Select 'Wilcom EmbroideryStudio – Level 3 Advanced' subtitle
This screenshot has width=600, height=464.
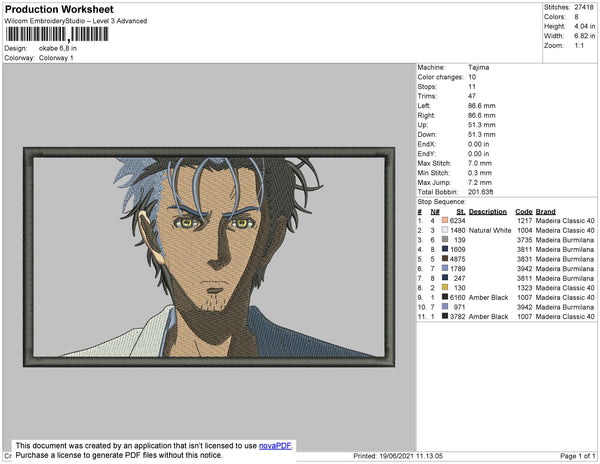pos(76,21)
